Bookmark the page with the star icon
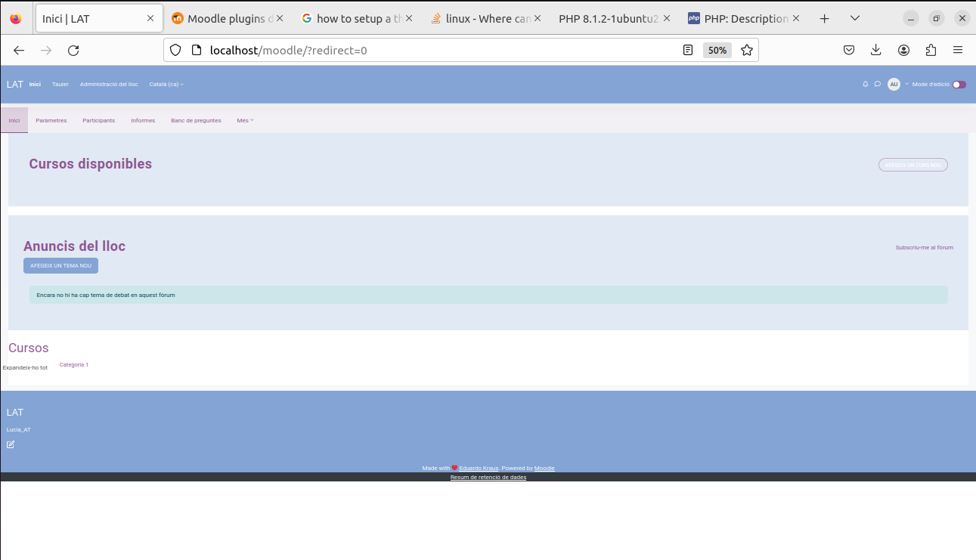 (746, 50)
